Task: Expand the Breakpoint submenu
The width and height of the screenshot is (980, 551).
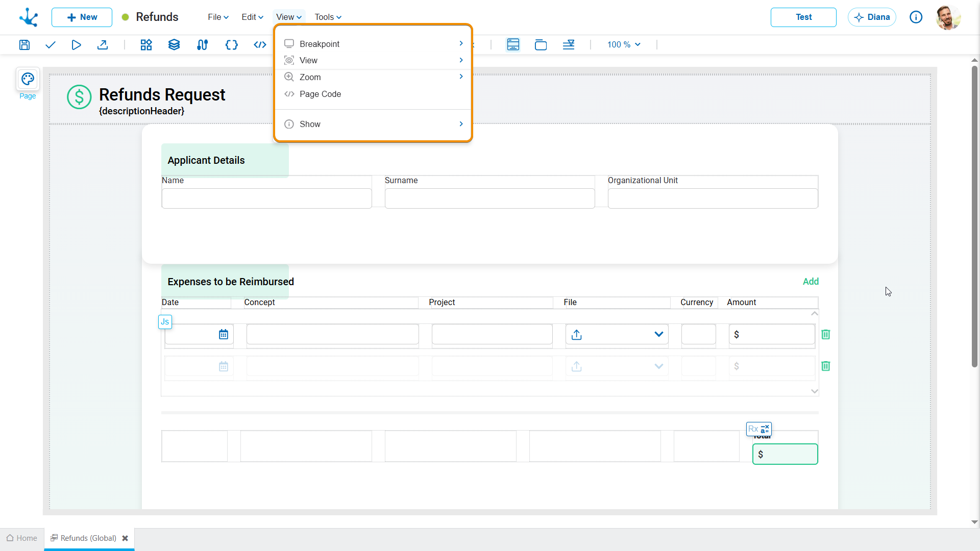Action: [x=373, y=44]
